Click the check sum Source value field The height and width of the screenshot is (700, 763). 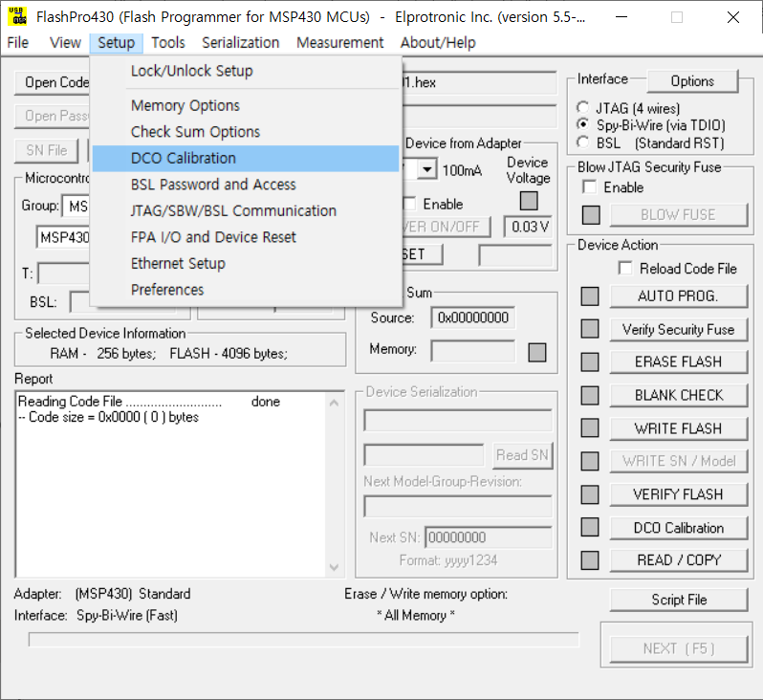pyautogui.click(x=472, y=317)
